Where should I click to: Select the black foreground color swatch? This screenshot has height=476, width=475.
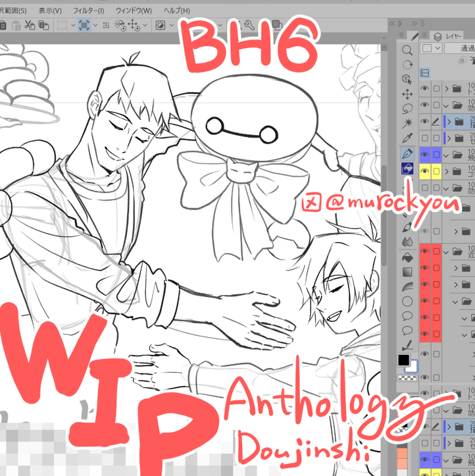404,360
